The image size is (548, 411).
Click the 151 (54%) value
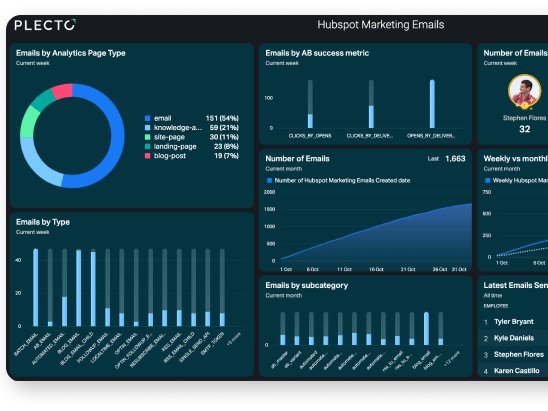222,118
